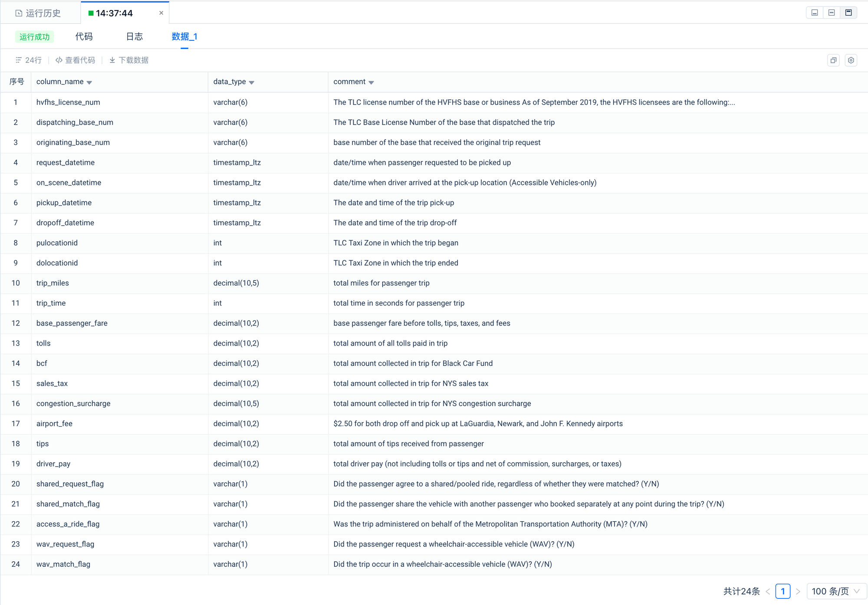Viewport: 868px width, 605px height.
Task: Switch to the half-height panel layout
Action: pyautogui.click(x=832, y=13)
